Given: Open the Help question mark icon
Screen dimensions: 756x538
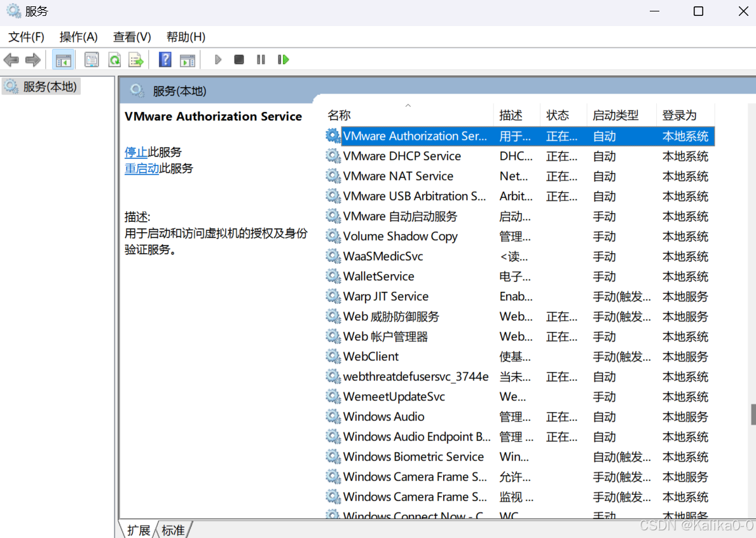Looking at the screenshot, I should pyautogui.click(x=165, y=60).
